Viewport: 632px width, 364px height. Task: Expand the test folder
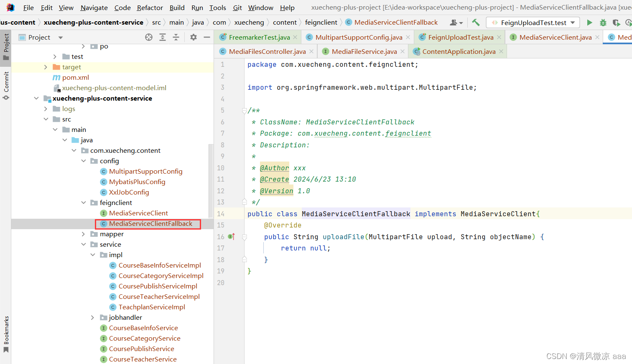tap(55, 56)
